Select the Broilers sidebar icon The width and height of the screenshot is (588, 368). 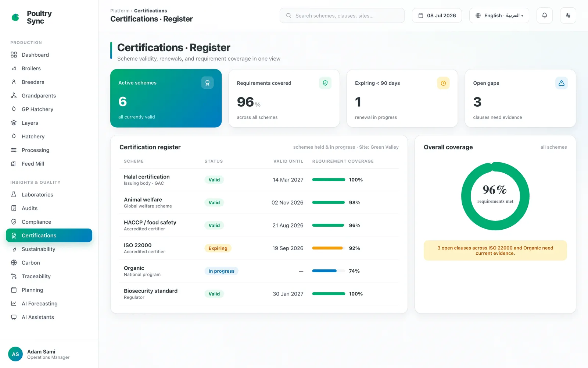point(14,68)
